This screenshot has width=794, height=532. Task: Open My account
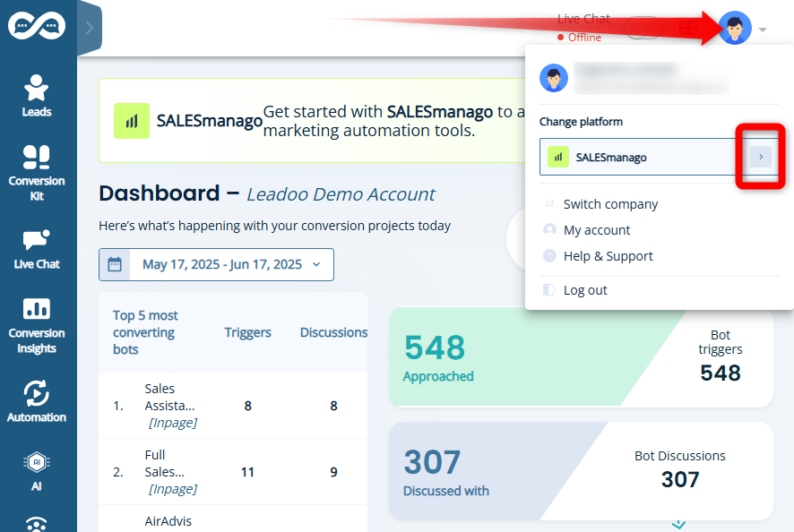pyautogui.click(x=597, y=230)
